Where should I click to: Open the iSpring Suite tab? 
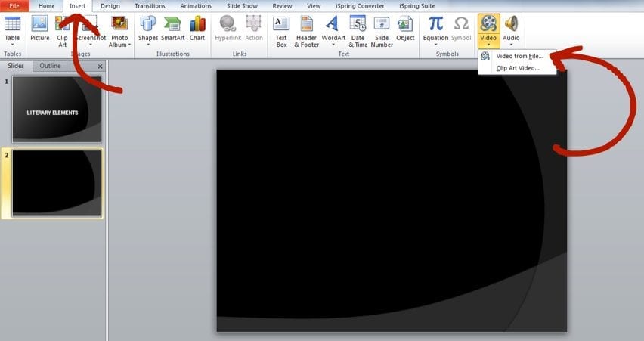(x=417, y=6)
